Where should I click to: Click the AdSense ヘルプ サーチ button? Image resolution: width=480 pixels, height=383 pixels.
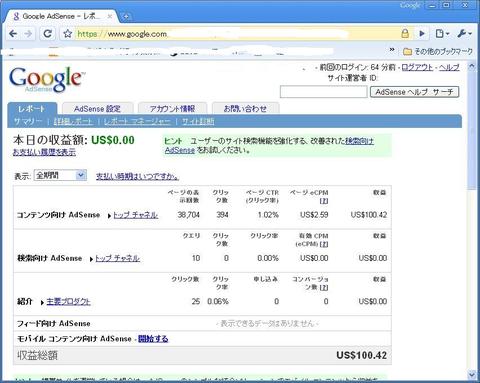tap(414, 92)
